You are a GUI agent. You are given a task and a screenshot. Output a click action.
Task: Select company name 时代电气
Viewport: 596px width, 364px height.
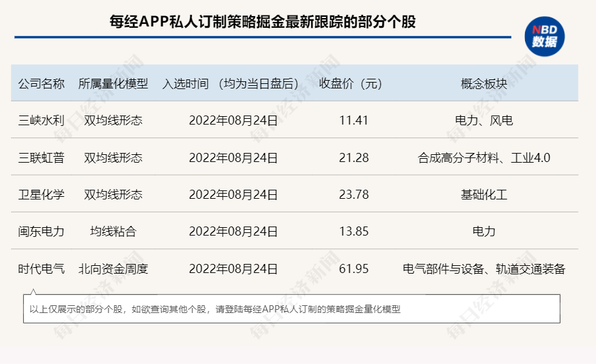41,269
